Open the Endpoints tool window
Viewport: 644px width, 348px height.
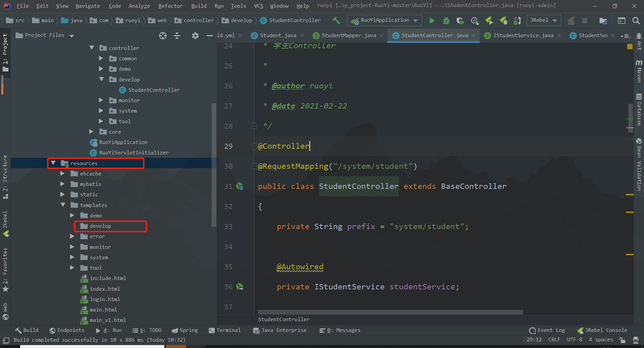pyautogui.click(x=67, y=330)
